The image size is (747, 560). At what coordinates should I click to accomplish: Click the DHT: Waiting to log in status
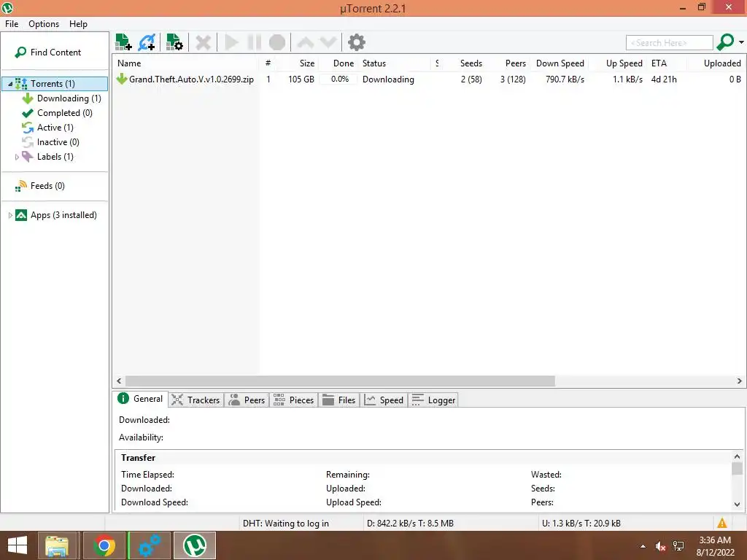pos(286,524)
